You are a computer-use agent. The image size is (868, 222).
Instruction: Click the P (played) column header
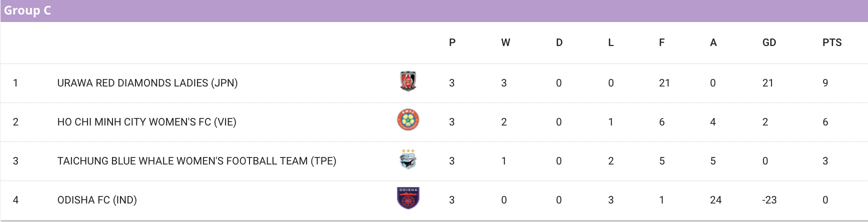[x=452, y=42]
